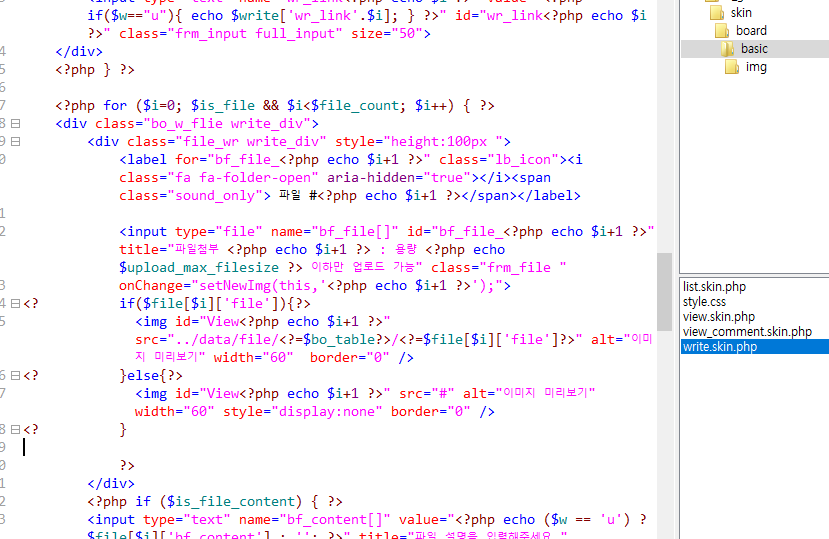
Task: Click the board folder icon in tree
Action: click(722, 31)
